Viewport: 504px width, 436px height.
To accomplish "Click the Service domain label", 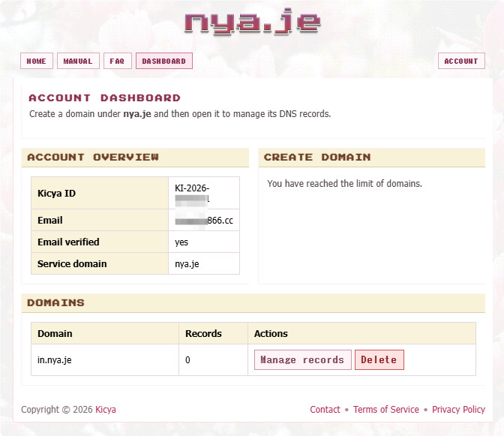I will pos(72,263).
